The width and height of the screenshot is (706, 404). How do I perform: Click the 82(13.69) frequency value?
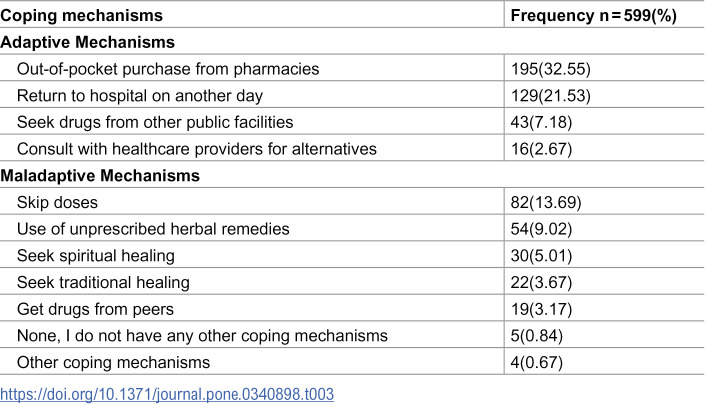546,203
